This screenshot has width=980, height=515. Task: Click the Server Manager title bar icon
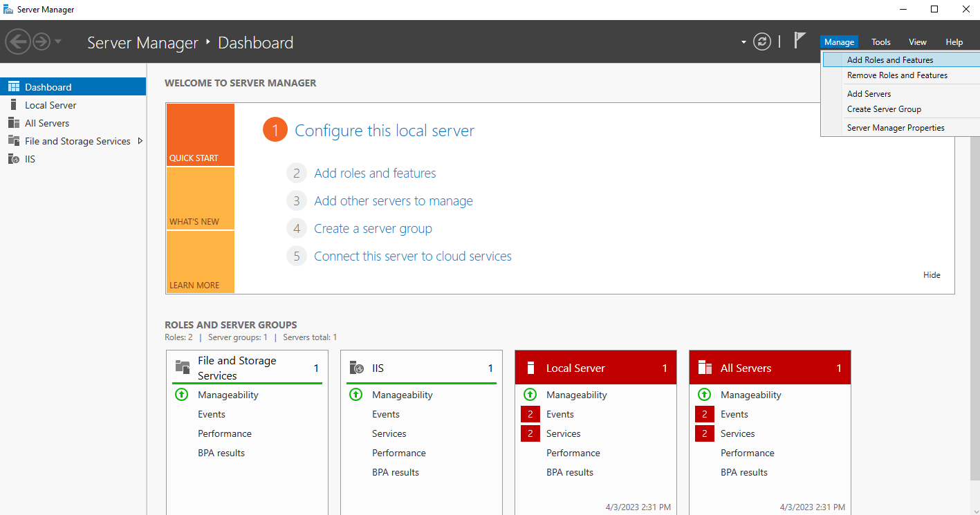(x=8, y=9)
